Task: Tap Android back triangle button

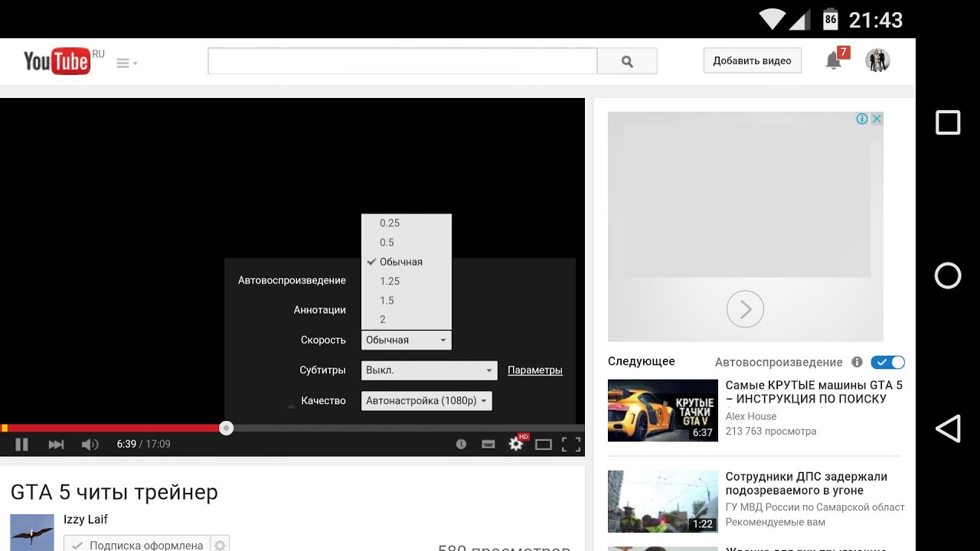Action: click(x=948, y=429)
